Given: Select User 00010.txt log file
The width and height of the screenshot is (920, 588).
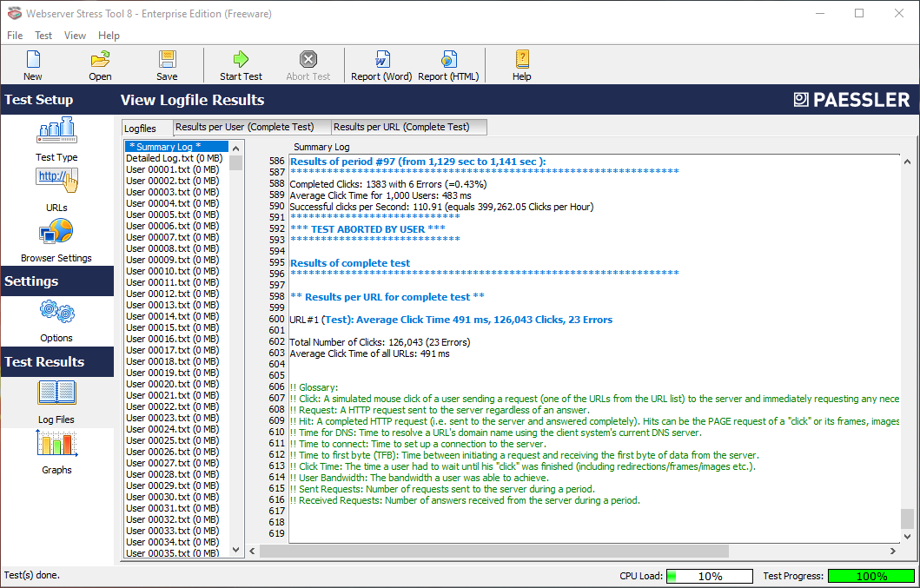Looking at the screenshot, I should 172,271.
